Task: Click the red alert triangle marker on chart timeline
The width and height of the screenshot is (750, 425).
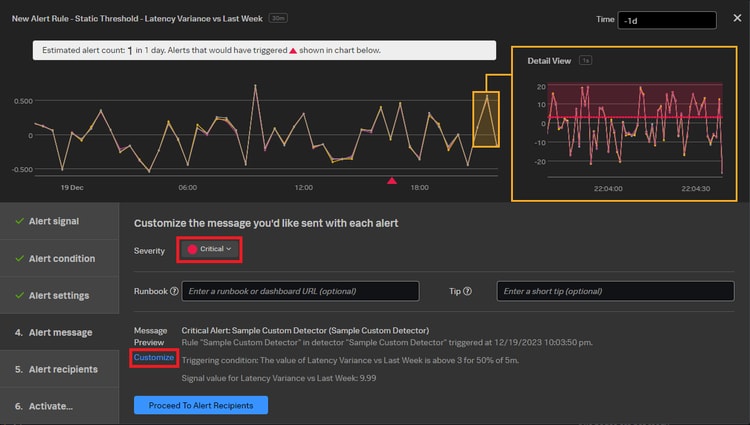Action: pos(392,181)
